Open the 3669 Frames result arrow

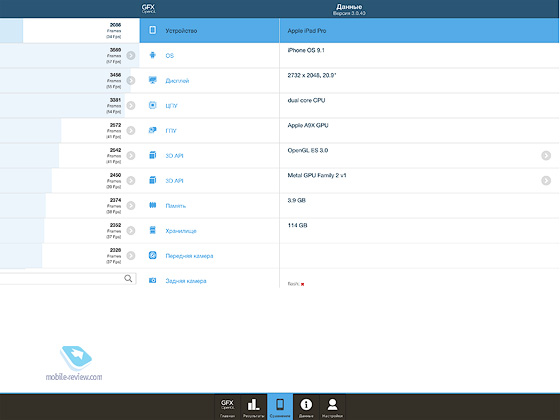(x=131, y=55)
